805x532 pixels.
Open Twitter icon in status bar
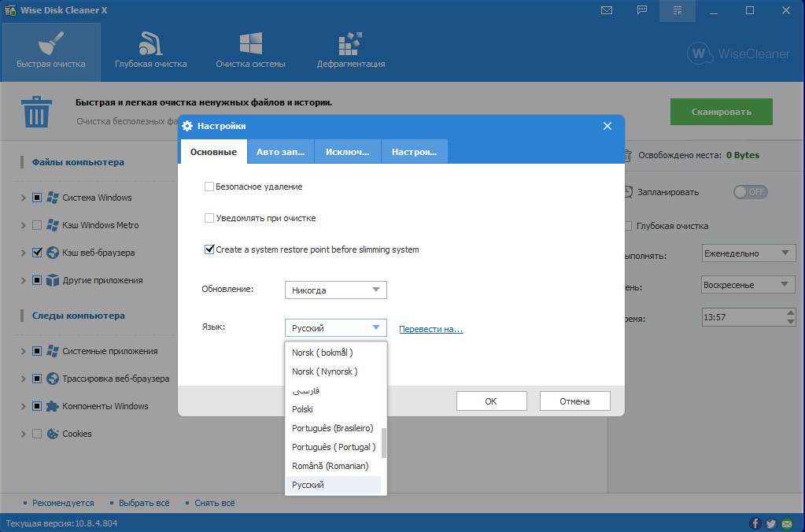coord(770,523)
